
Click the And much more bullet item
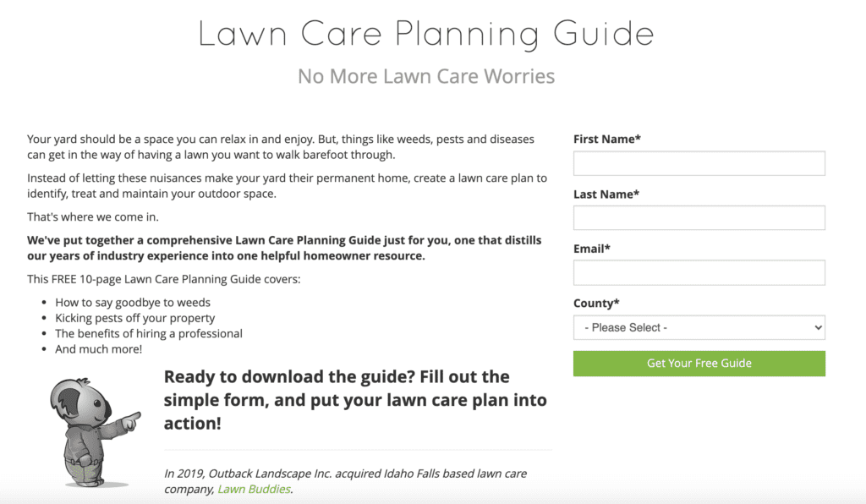98,349
